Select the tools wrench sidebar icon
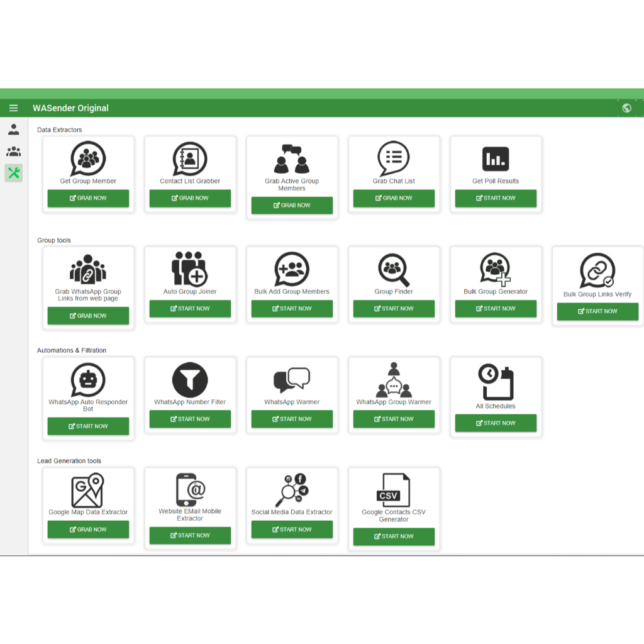The width and height of the screenshot is (644, 644). tap(14, 173)
